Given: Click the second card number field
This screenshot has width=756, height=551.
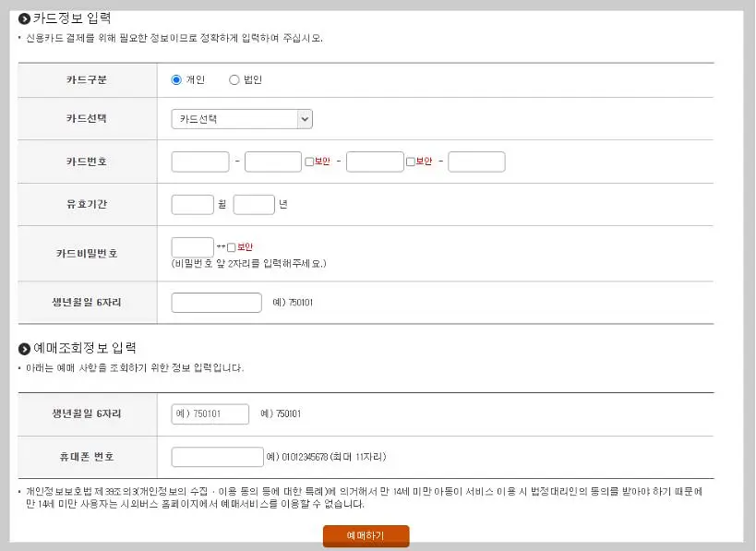Looking at the screenshot, I should 273,162.
